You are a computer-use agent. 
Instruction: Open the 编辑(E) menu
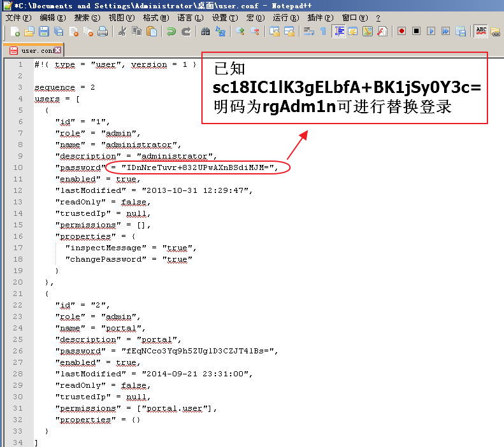(53, 18)
